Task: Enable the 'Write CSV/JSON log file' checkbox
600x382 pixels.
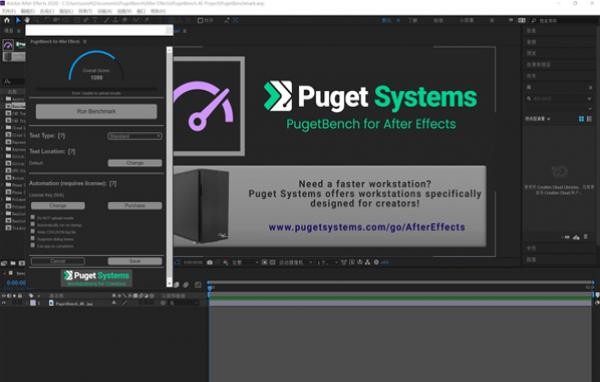Action: click(33, 232)
